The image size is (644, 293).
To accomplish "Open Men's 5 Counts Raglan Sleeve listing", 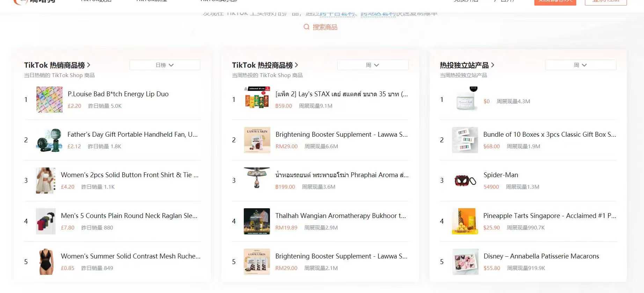I will click(129, 216).
